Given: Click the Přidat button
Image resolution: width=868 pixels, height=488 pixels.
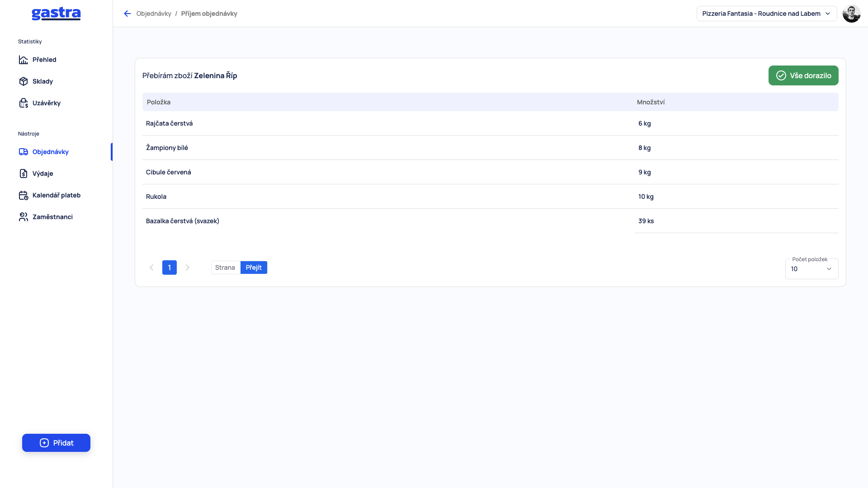Looking at the screenshot, I should tap(56, 443).
